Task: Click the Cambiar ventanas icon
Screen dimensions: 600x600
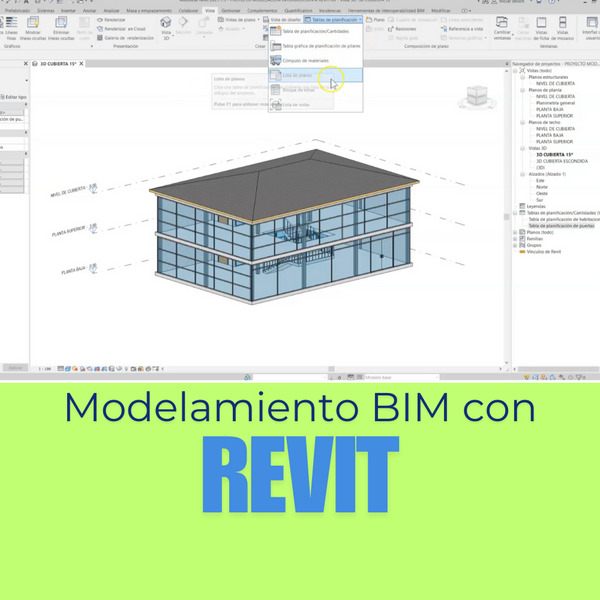Action: coord(502,22)
